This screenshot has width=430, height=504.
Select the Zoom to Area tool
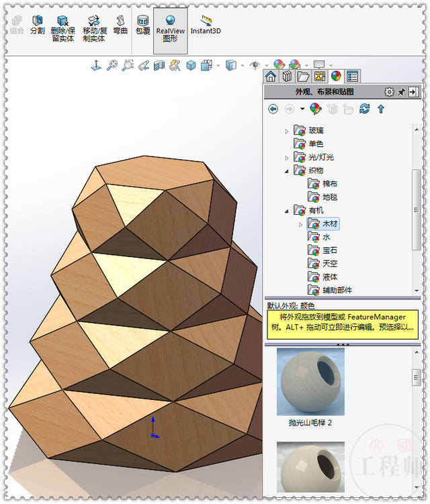[x=128, y=65]
